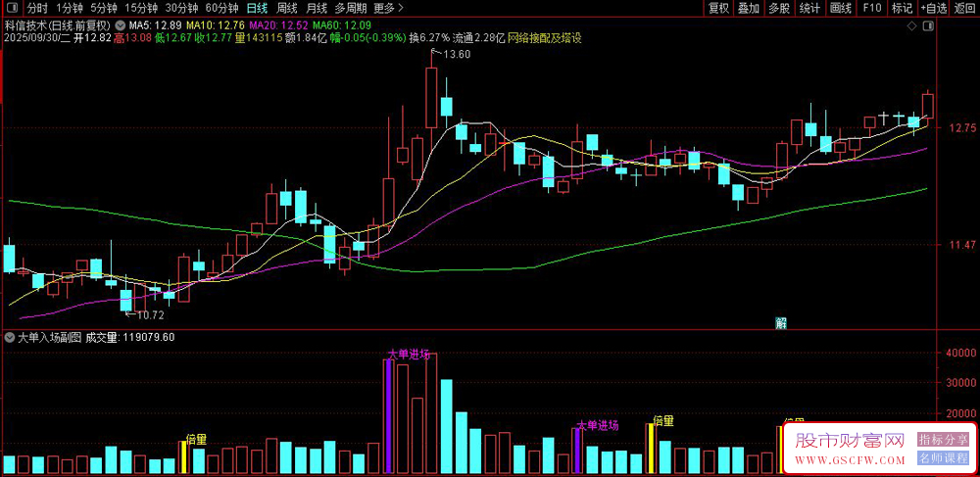This screenshot has width=980, height=477.
Task: Switch to 15分钟 period tab
Action: click(140, 8)
